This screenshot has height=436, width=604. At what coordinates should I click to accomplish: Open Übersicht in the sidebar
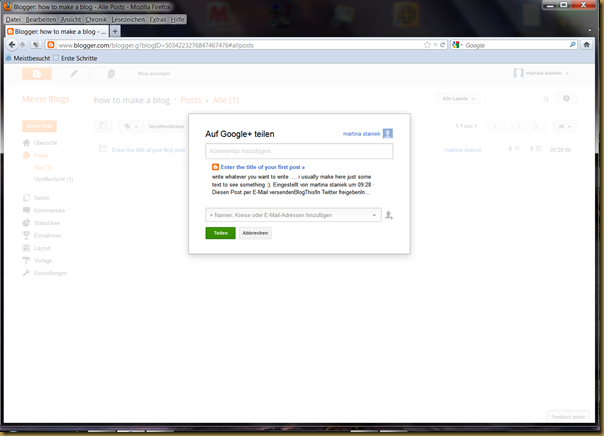40,143
